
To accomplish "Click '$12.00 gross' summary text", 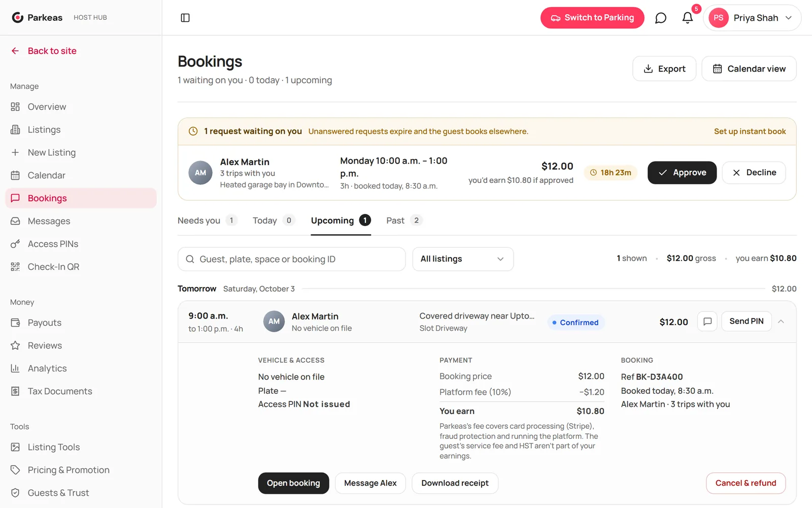I will point(691,259).
